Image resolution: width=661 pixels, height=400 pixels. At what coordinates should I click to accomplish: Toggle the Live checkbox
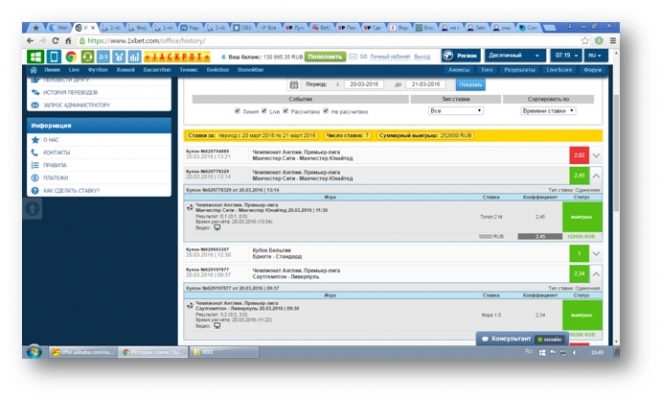(x=264, y=111)
